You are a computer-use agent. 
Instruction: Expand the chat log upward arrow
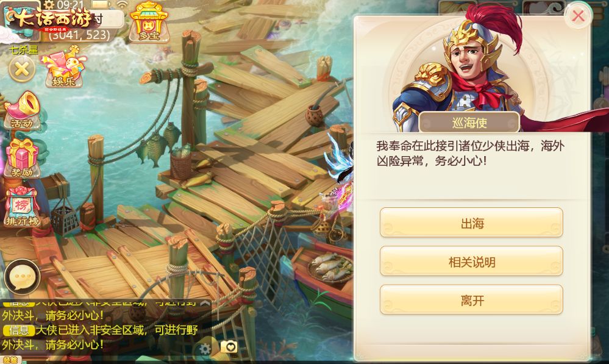click(205, 304)
